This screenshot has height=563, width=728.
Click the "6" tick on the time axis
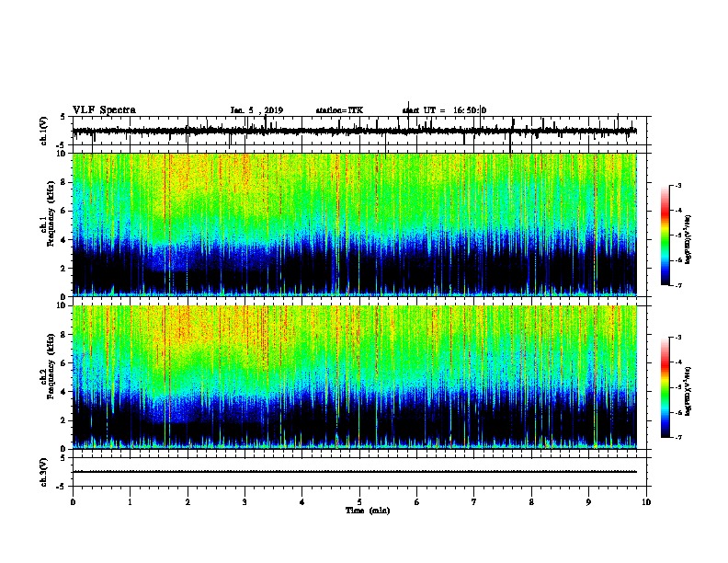point(417,502)
